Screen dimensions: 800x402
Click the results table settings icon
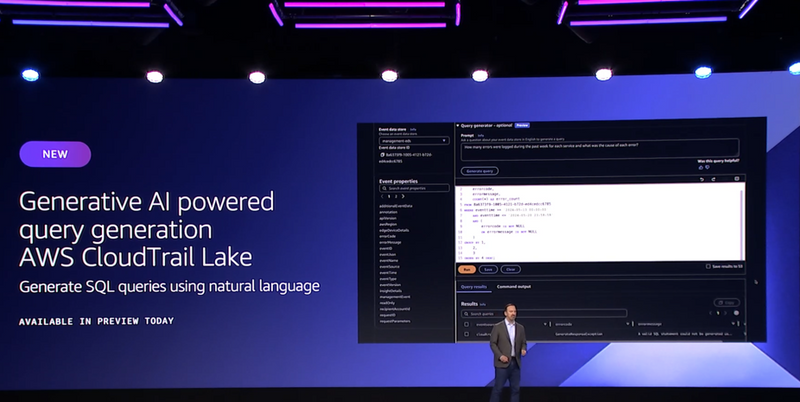(736, 314)
